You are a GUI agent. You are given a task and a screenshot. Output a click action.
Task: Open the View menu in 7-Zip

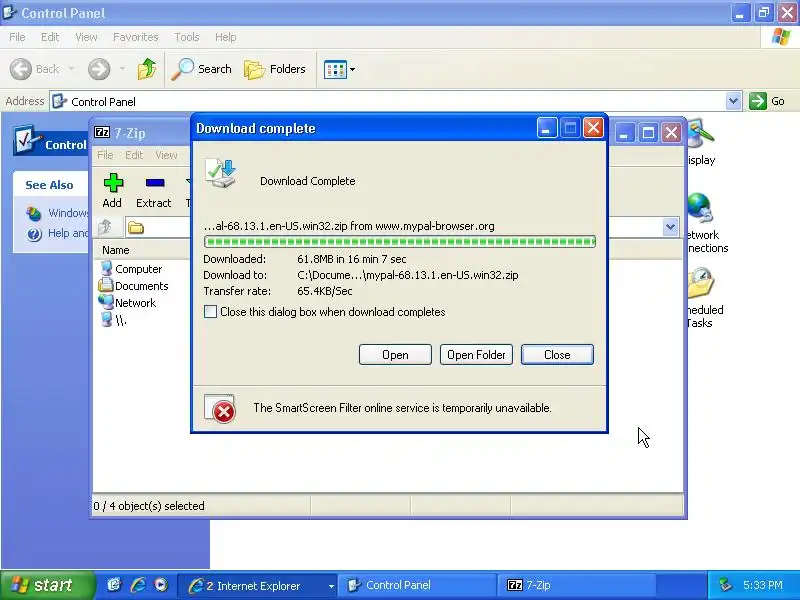[x=166, y=155]
